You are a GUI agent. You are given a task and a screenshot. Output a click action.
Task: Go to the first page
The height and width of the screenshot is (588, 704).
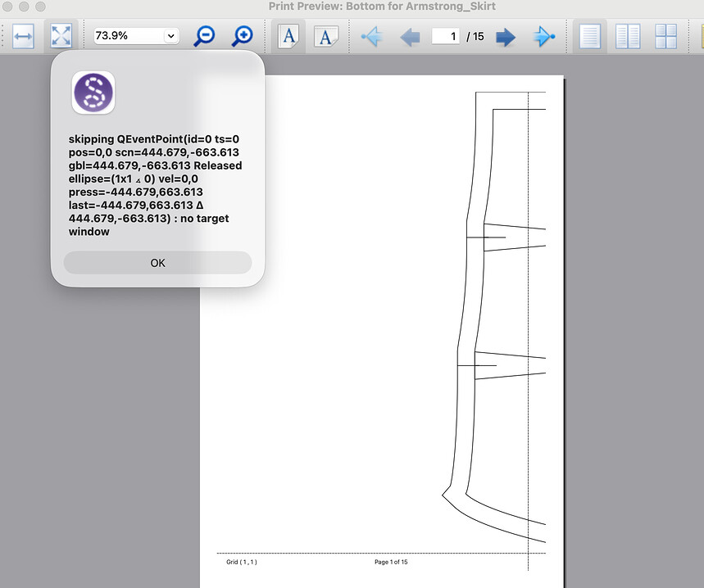click(372, 37)
